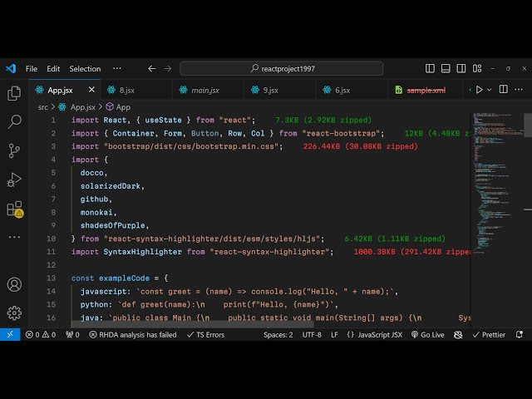This screenshot has width=532, height=399.
Task: Click Go Live in status bar
Action: (x=428, y=335)
